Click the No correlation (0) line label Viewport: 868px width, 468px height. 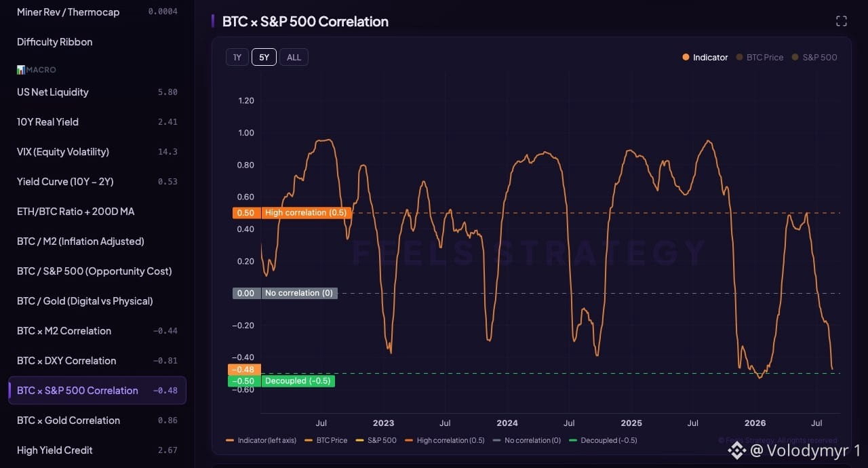(x=299, y=293)
